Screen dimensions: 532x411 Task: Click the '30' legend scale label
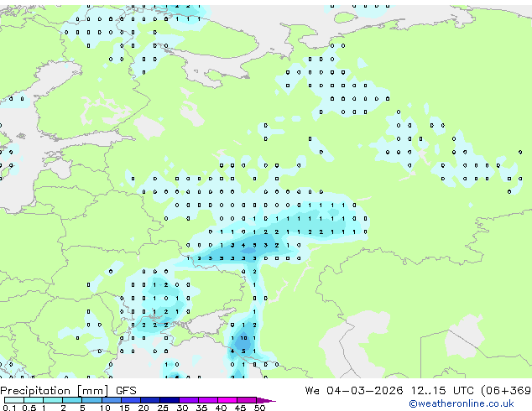183,408
